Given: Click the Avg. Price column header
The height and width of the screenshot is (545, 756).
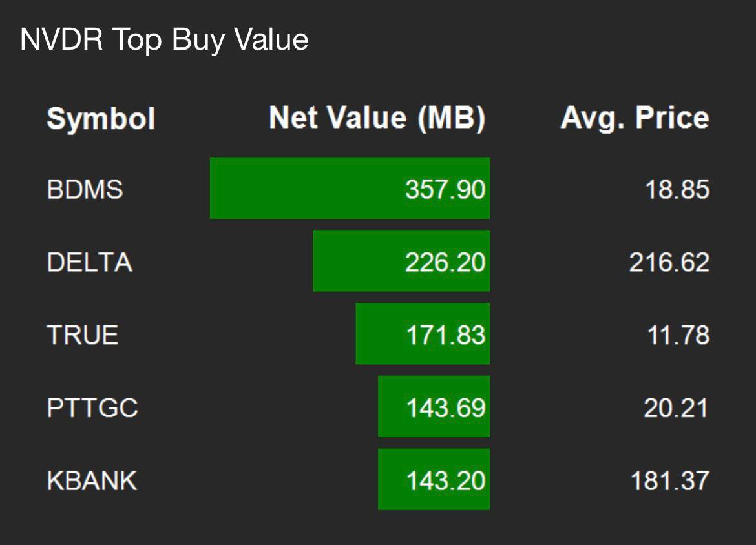Looking at the screenshot, I should 635,118.
